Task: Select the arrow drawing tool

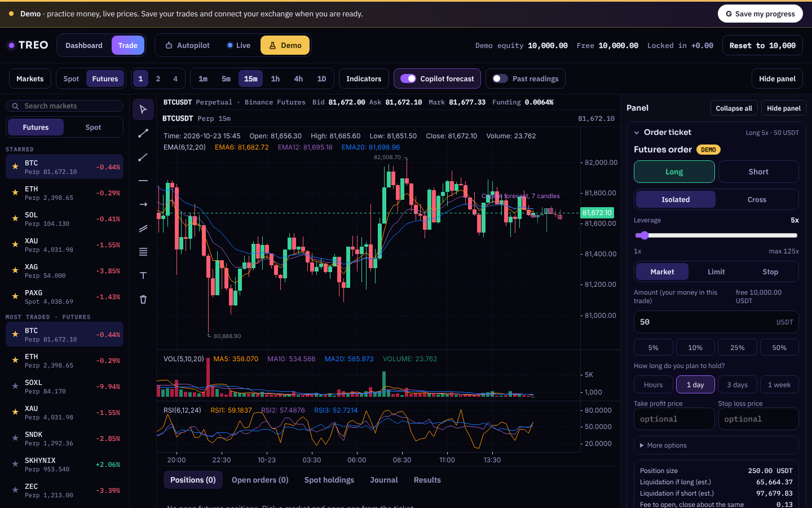Action: [143, 204]
